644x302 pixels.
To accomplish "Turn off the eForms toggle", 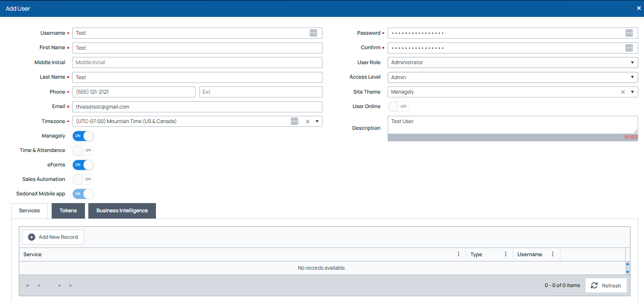I will (x=83, y=165).
